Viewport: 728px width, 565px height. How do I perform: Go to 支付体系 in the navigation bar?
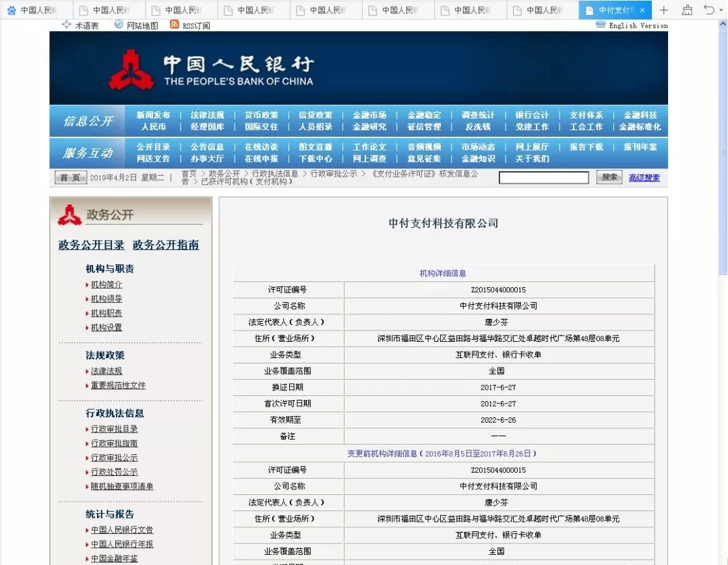(586, 115)
